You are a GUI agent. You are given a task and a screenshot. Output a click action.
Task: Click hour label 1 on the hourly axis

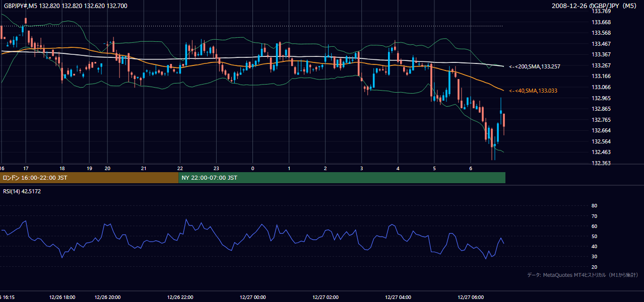pos(289,168)
